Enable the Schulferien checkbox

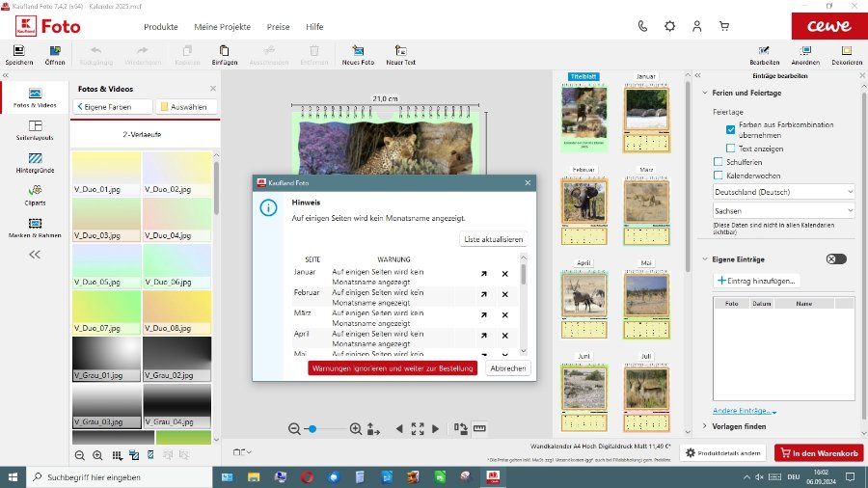tap(718, 162)
